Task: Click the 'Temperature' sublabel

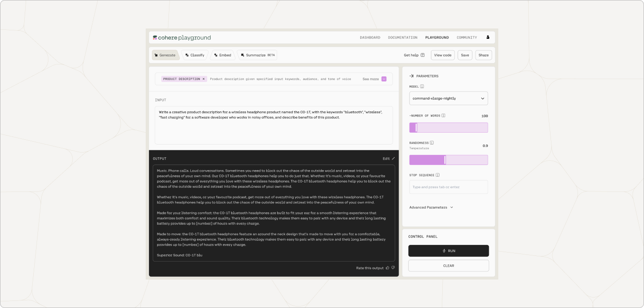Action: [419, 148]
